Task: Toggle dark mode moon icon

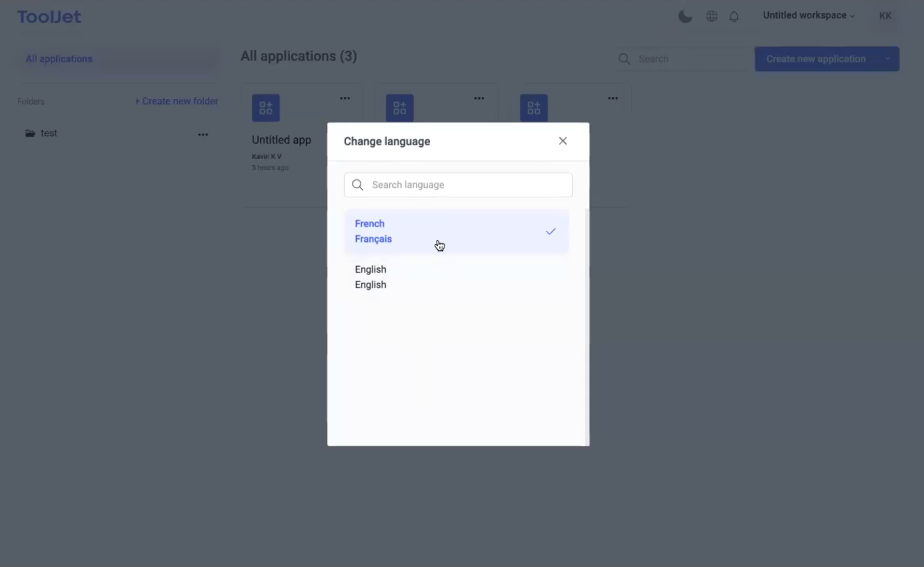Action: point(685,17)
